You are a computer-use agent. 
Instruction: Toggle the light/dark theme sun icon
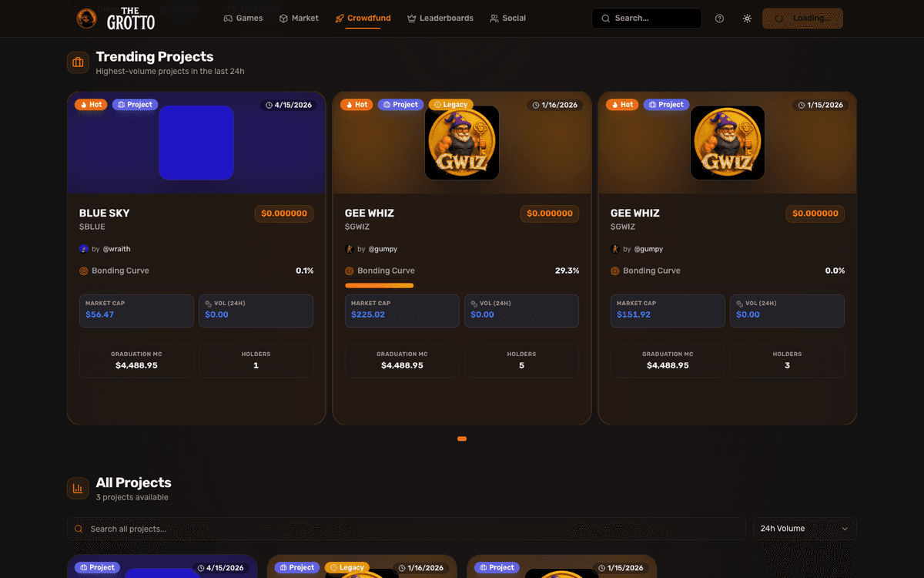747,18
